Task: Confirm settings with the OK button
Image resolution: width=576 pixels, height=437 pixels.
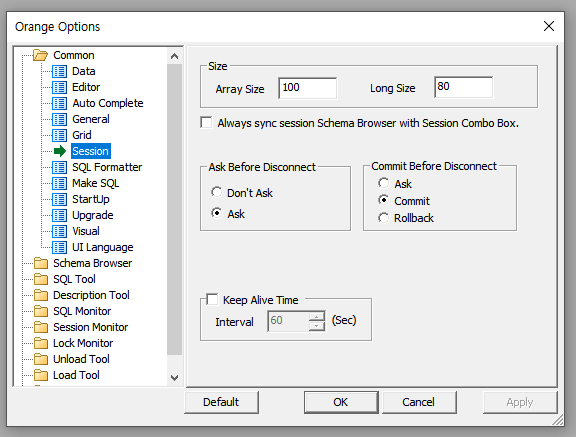Action: (341, 402)
